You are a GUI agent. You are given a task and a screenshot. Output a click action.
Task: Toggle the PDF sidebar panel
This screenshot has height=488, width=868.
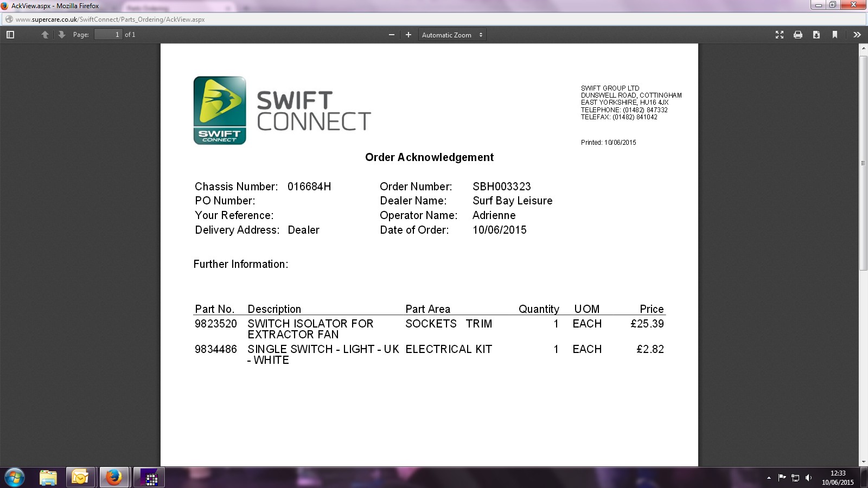[x=10, y=35]
